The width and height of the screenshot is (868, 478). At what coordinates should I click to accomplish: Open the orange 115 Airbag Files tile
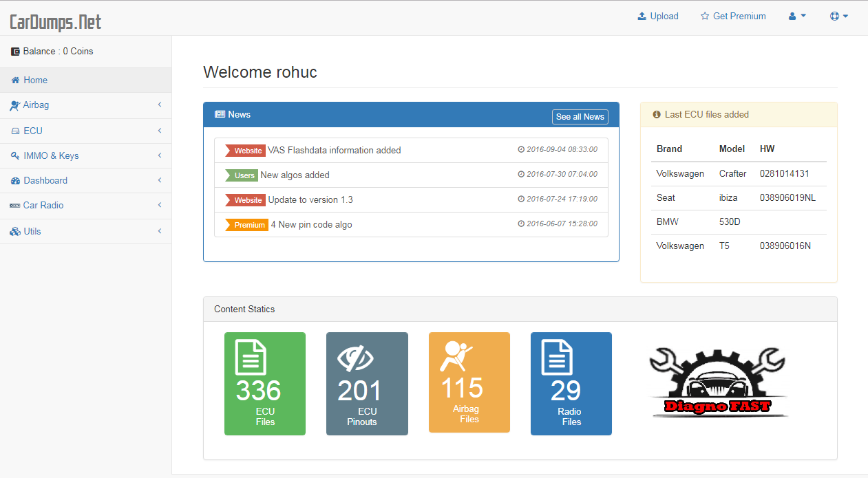[469, 382]
